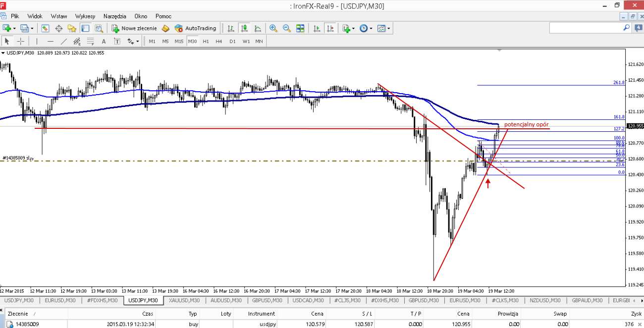Expand the arrows objects dropdown
This screenshot has height=328, width=644.
coord(138,42)
